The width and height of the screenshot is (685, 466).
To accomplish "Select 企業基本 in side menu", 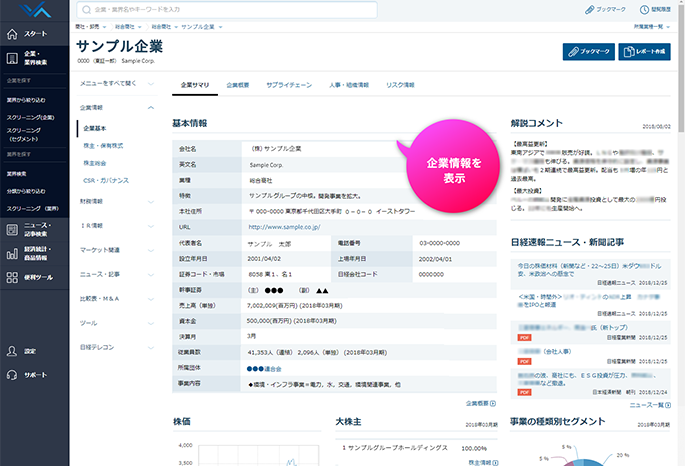I will (95, 128).
